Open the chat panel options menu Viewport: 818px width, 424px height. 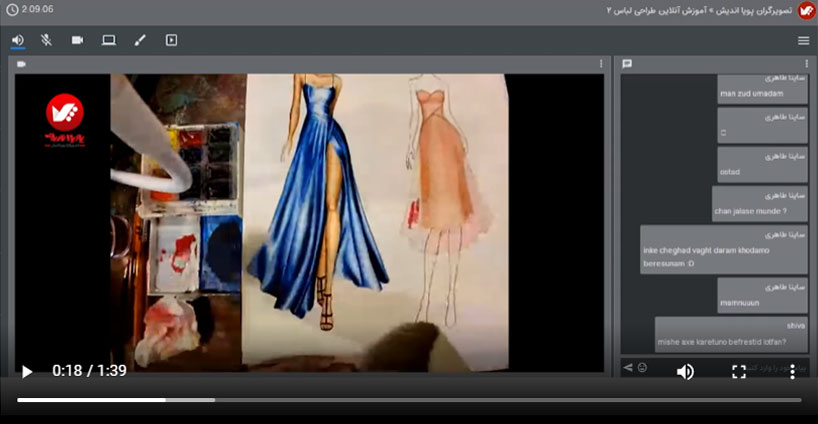click(807, 64)
